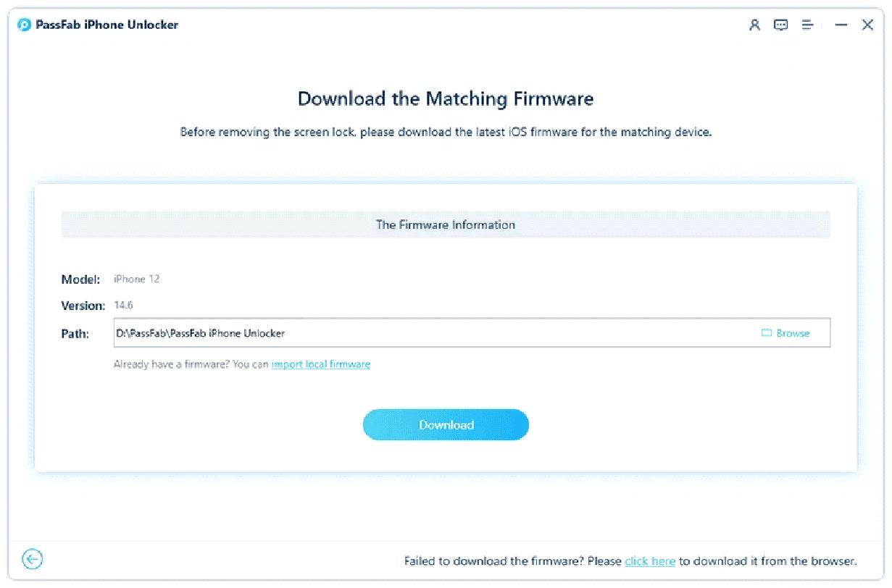Screen dimensions: 892x588
Task: Open the feedback chat icon
Action: (780, 25)
